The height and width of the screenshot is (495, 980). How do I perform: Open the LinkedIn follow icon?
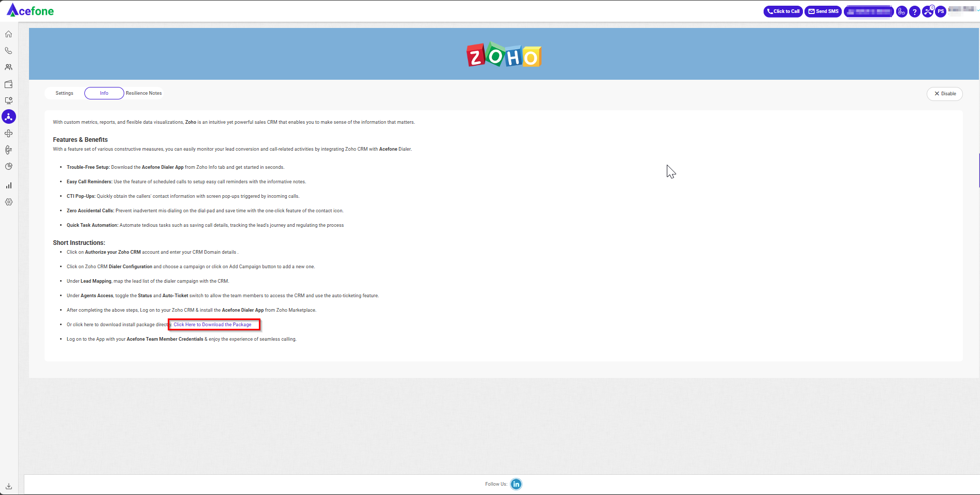tap(516, 484)
